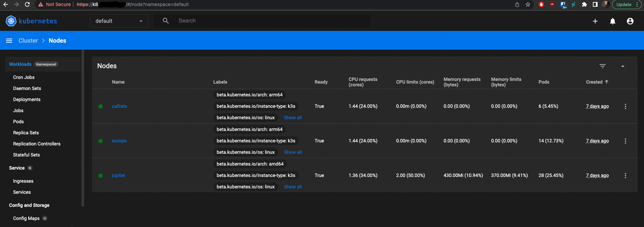Viewport: 644px width, 227px height.
Task: Select Service section in sidebar
Action: coord(17,168)
